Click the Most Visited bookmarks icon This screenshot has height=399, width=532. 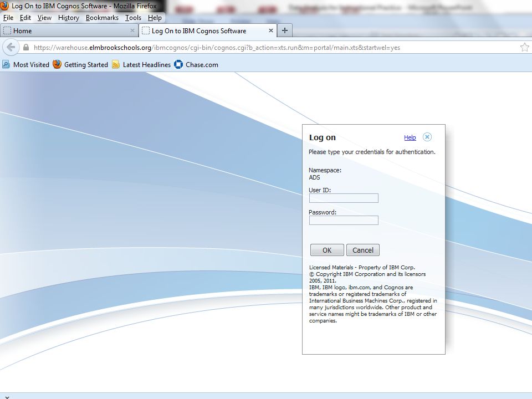pyautogui.click(x=6, y=64)
